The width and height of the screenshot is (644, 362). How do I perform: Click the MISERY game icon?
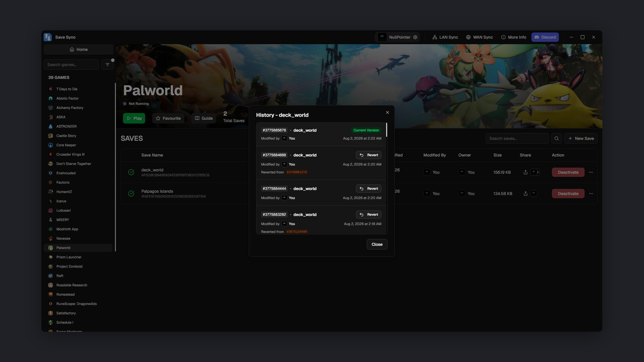coord(51,220)
